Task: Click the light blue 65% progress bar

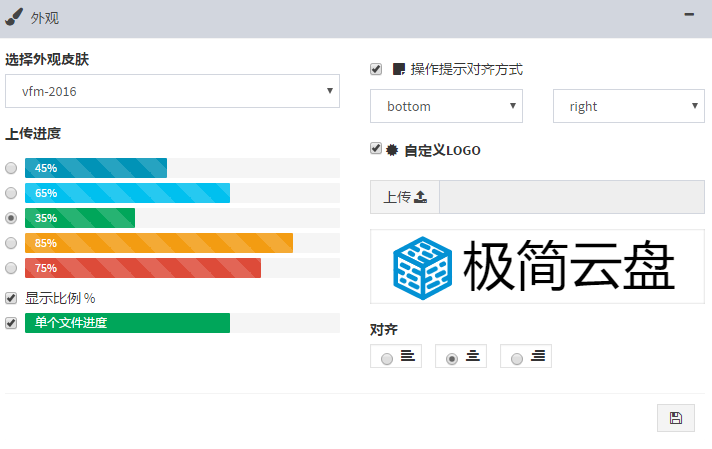Action: click(x=127, y=193)
